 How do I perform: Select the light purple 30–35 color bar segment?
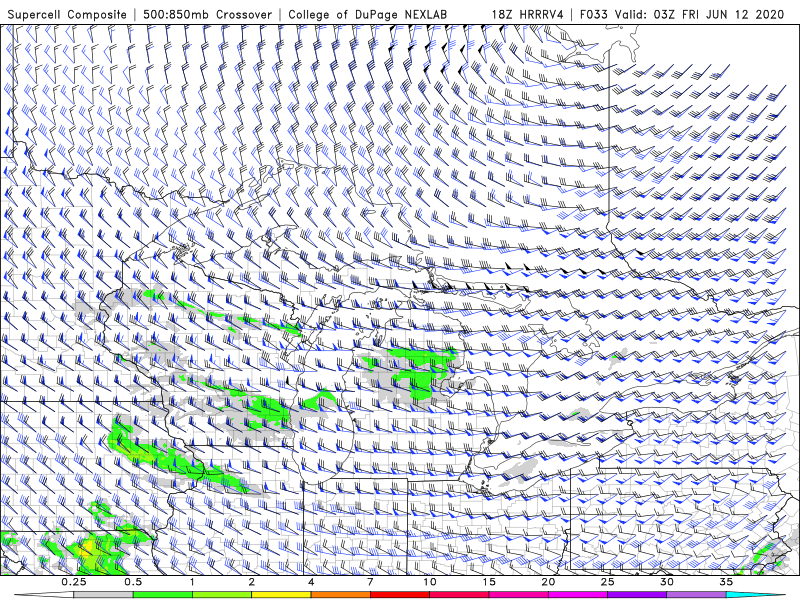[x=696, y=595]
